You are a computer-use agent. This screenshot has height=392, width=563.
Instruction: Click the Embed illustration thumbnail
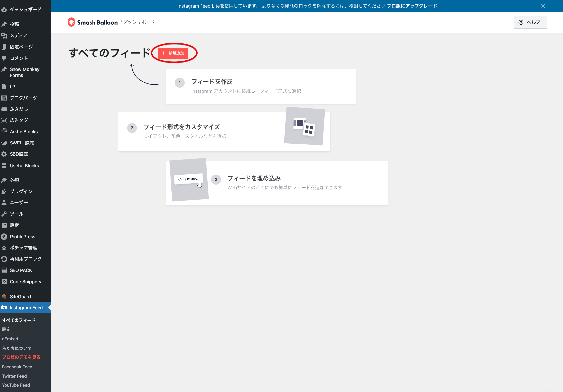[189, 180]
